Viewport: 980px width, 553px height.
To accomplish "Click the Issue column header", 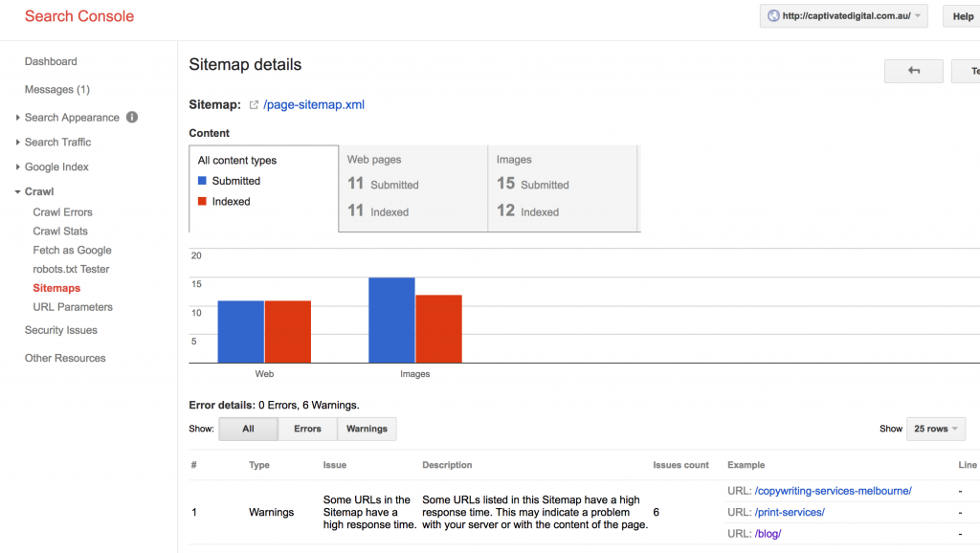I will [x=334, y=465].
